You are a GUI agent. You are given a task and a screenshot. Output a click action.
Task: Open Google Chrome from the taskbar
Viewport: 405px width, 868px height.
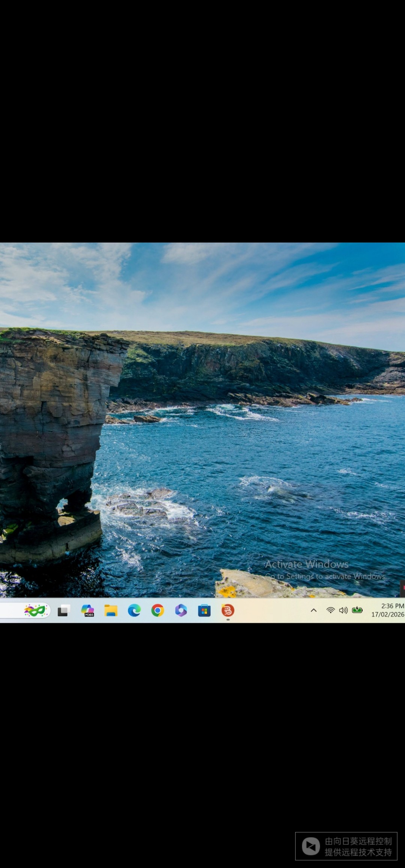(157, 611)
